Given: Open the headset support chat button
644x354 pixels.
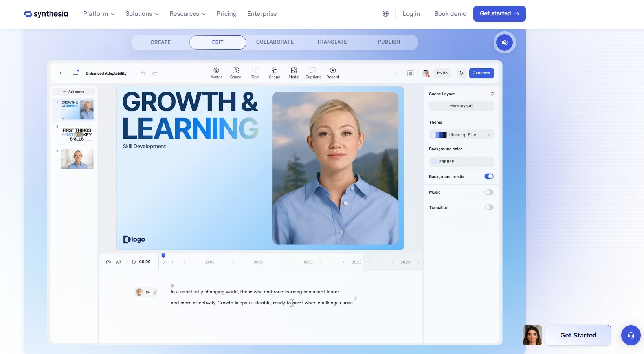Looking at the screenshot, I should [631, 336].
